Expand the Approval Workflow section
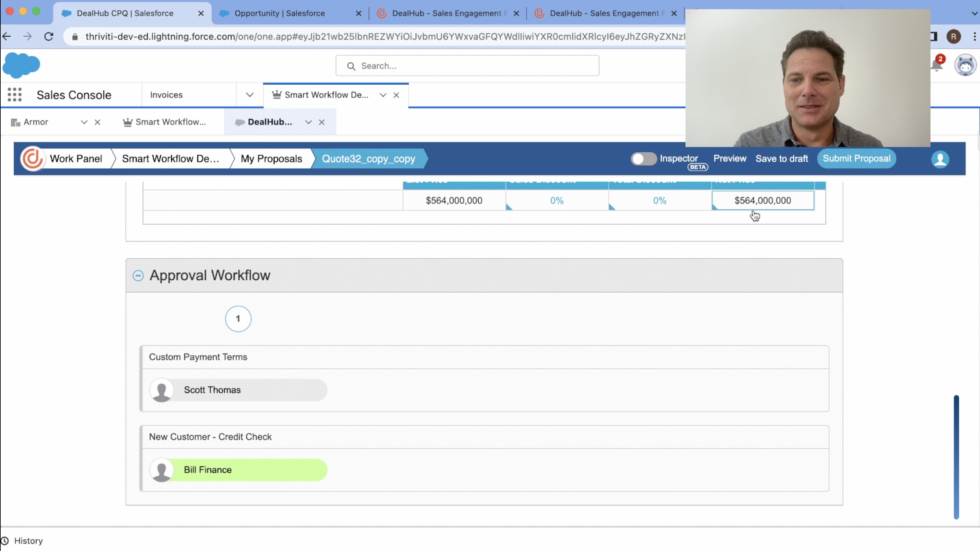Screen dimensions: 980x551 click(137, 275)
